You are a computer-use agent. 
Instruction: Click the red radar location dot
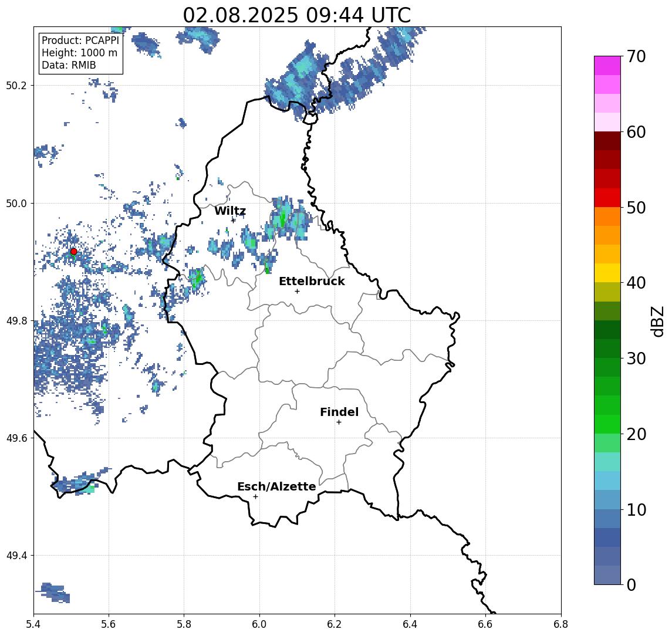pos(74,252)
